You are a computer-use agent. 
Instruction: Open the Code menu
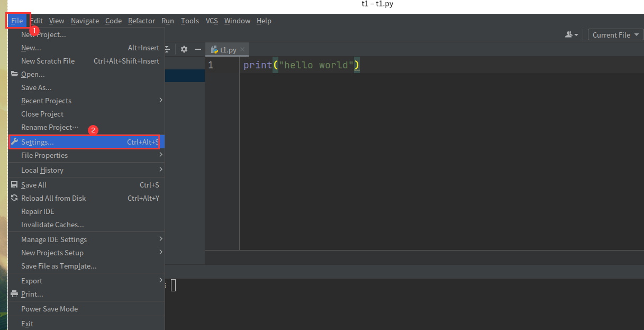(113, 21)
